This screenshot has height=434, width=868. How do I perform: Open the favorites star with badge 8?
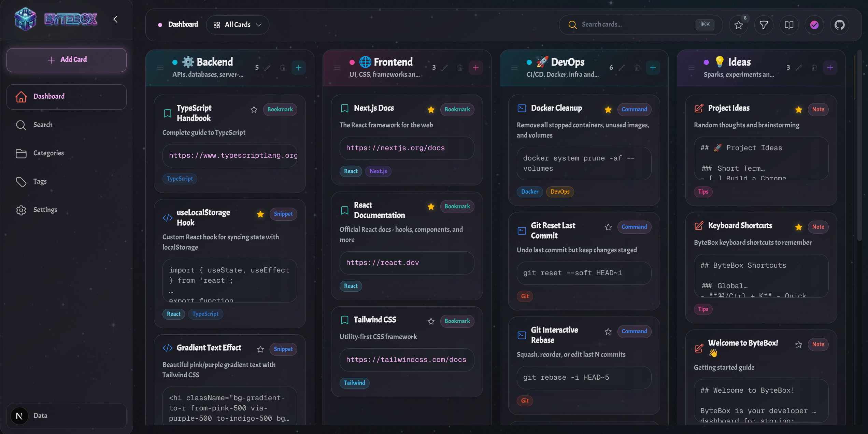point(739,25)
